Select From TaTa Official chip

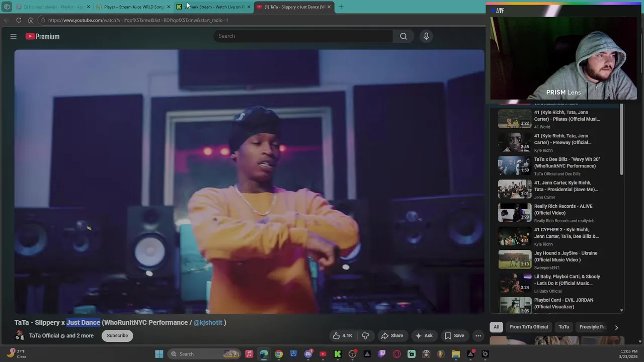tap(529, 327)
